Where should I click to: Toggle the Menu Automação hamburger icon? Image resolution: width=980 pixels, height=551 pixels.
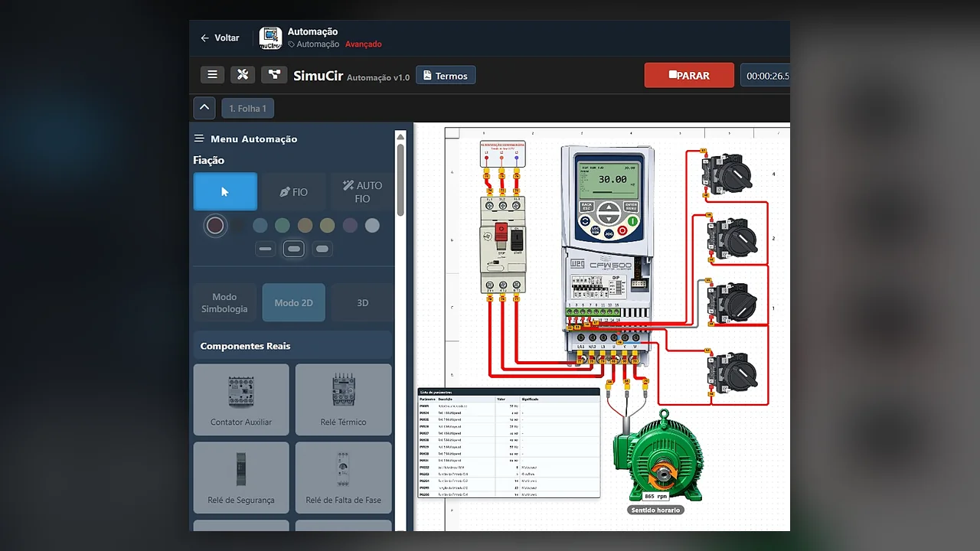(199, 139)
